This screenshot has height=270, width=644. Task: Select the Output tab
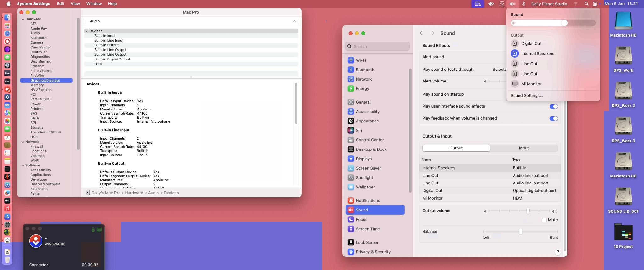point(456,148)
